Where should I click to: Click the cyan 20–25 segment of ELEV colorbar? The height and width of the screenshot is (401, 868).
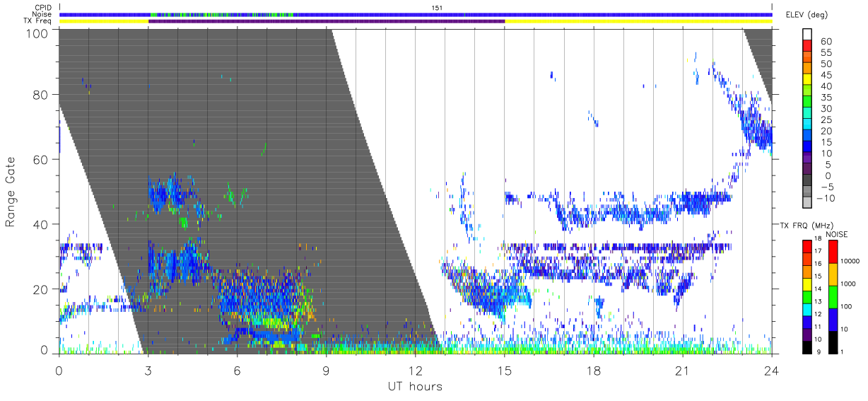809,125
